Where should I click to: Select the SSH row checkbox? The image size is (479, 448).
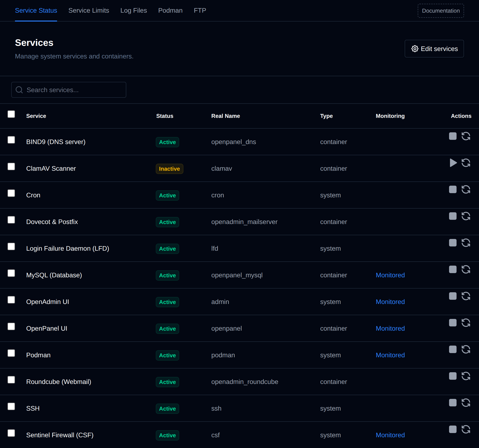pyautogui.click(x=11, y=406)
